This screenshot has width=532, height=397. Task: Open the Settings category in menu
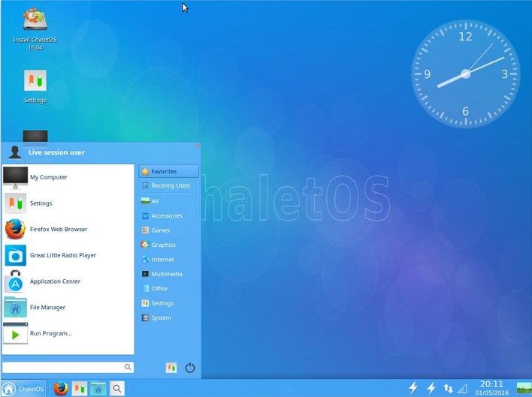[x=168, y=303]
